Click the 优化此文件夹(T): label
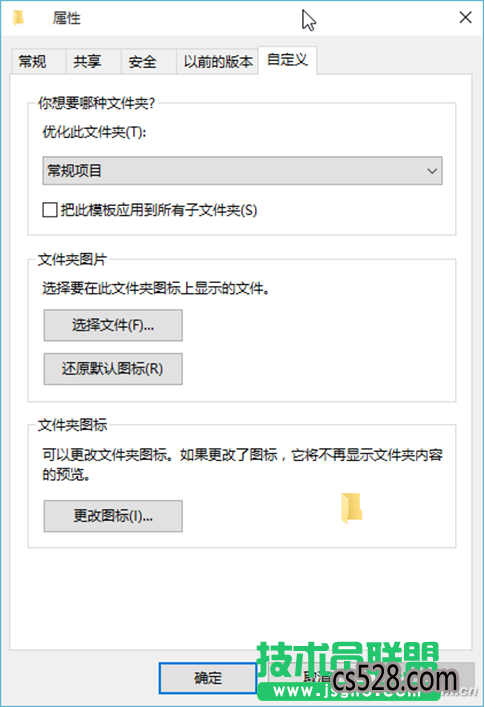This screenshot has height=707, width=484. [94, 132]
